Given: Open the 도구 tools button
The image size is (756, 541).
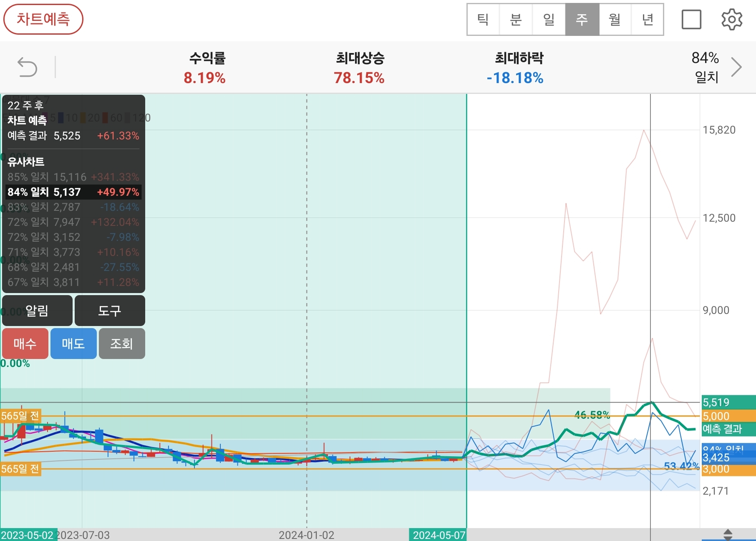Looking at the screenshot, I should pos(110,311).
